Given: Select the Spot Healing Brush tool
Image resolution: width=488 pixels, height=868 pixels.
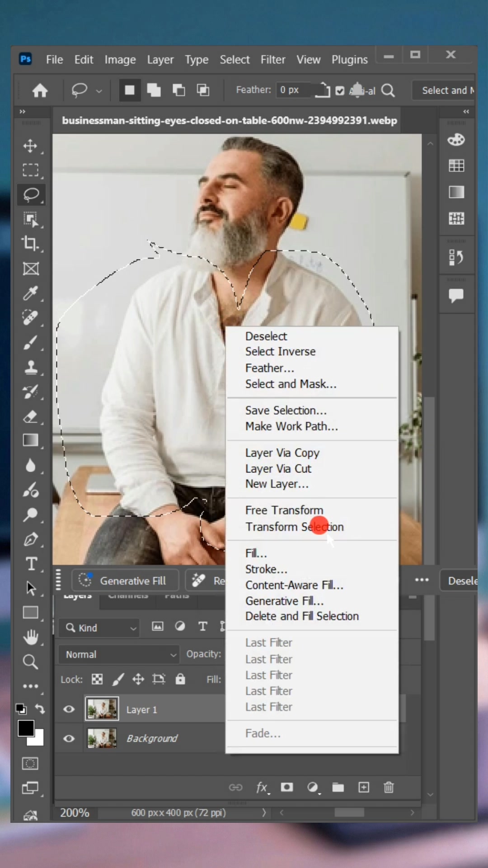Looking at the screenshot, I should (x=30, y=317).
